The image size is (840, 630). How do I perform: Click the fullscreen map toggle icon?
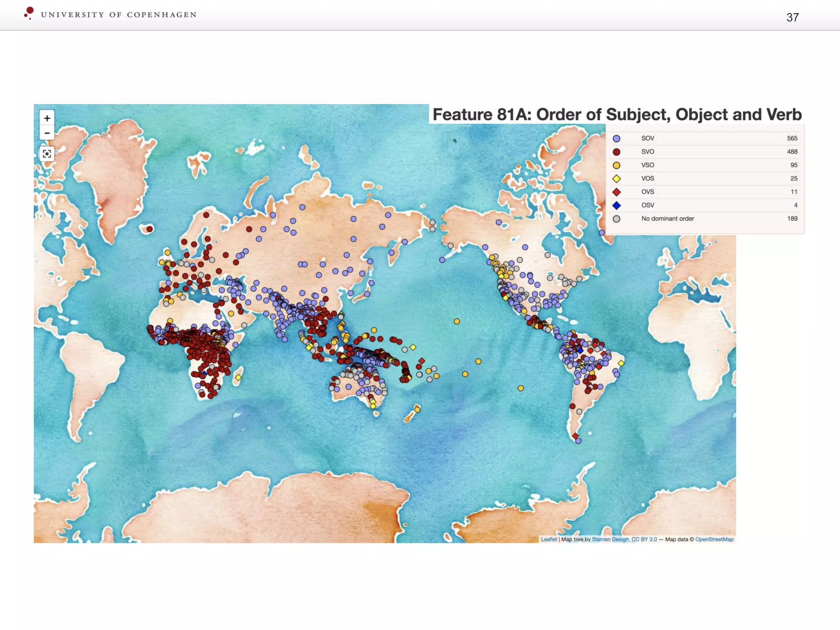(x=47, y=154)
